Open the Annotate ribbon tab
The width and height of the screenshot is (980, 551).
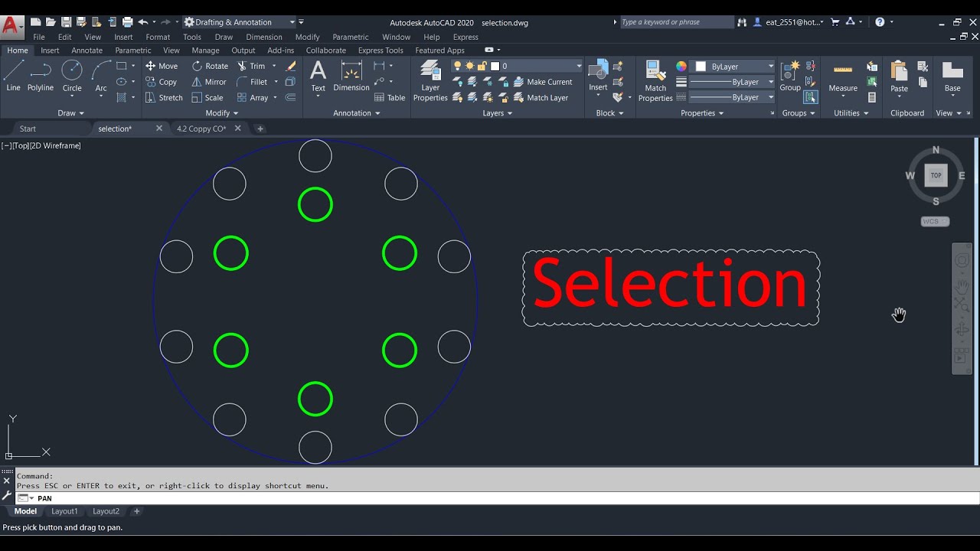click(x=87, y=51)
